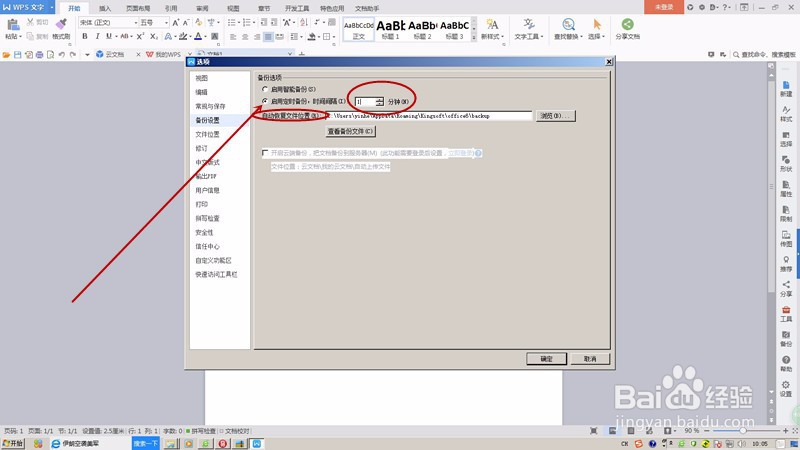This screenshot has width=800, height=450.
Task: Click the print icon in quick toolbar
Action: click(x=39, y=54)
